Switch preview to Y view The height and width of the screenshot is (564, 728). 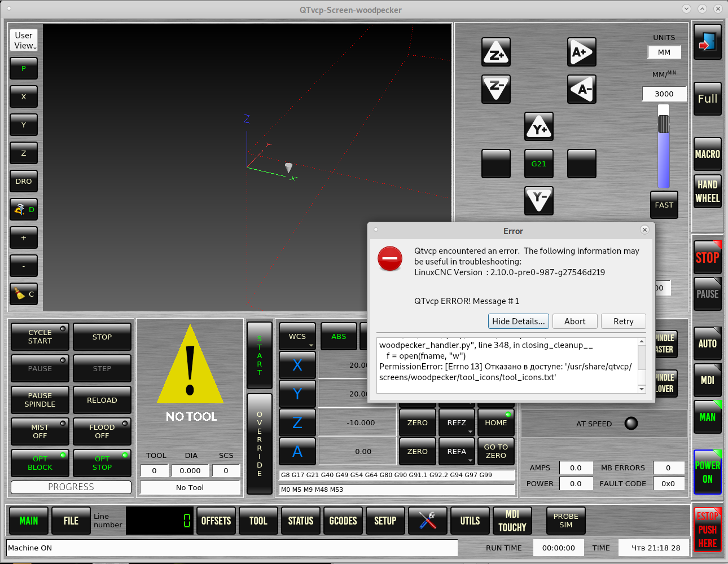[x=24, y=125]
